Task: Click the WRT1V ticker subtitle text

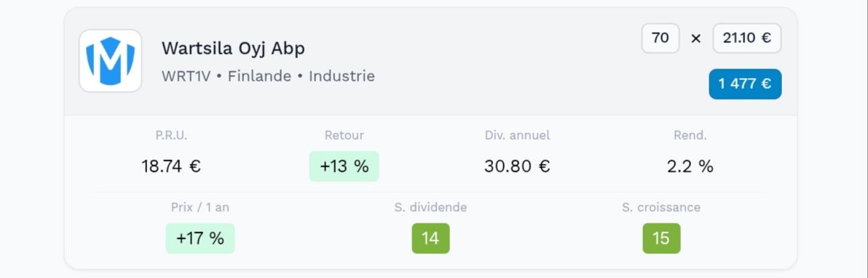Action: click(186, 76)
